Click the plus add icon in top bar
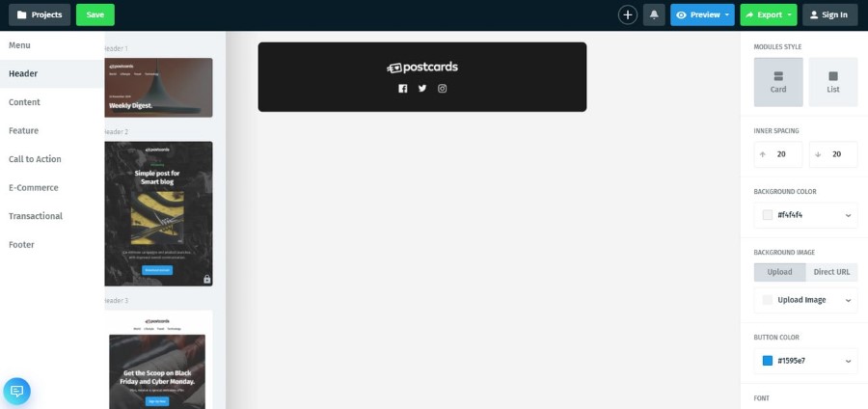Screen dimensions: 868x409 click(627, 14)
